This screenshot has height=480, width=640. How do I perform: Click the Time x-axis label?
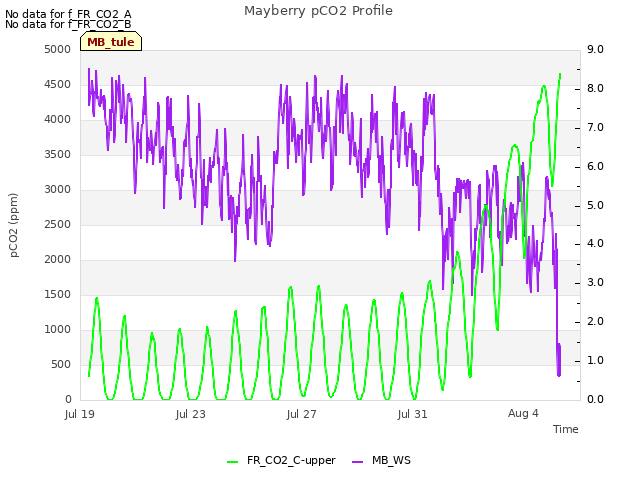(566, 429)
